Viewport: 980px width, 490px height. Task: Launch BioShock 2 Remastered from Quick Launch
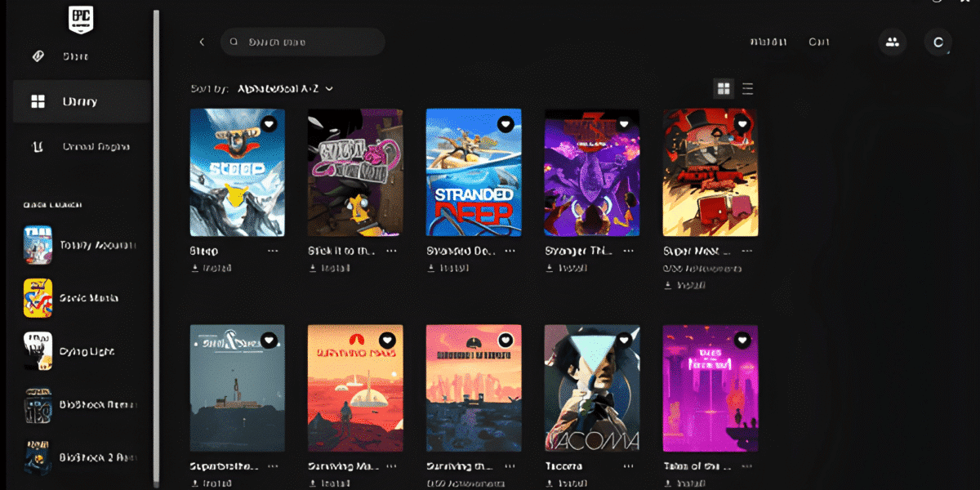pyautogui.click(x=80, y=457)
